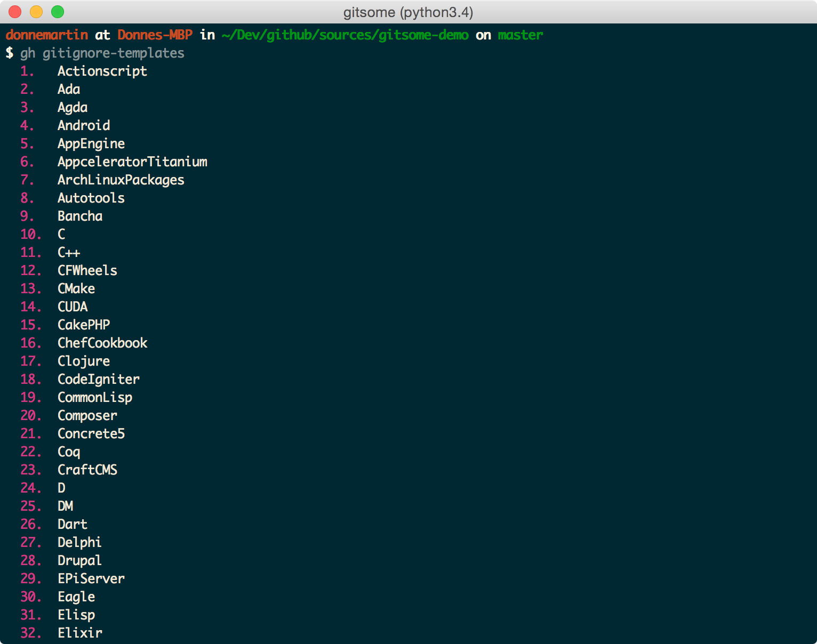Select the 'ArchLinuxPackages' entry
Screen dimensions: 817x644
coord(121,180)
